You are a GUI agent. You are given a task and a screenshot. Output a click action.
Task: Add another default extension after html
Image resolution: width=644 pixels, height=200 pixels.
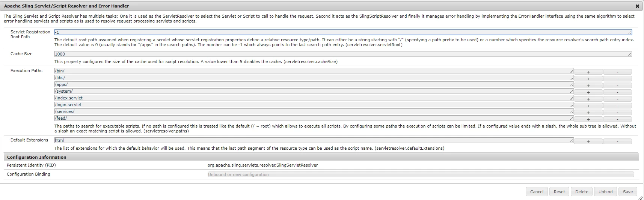[588, 141]
